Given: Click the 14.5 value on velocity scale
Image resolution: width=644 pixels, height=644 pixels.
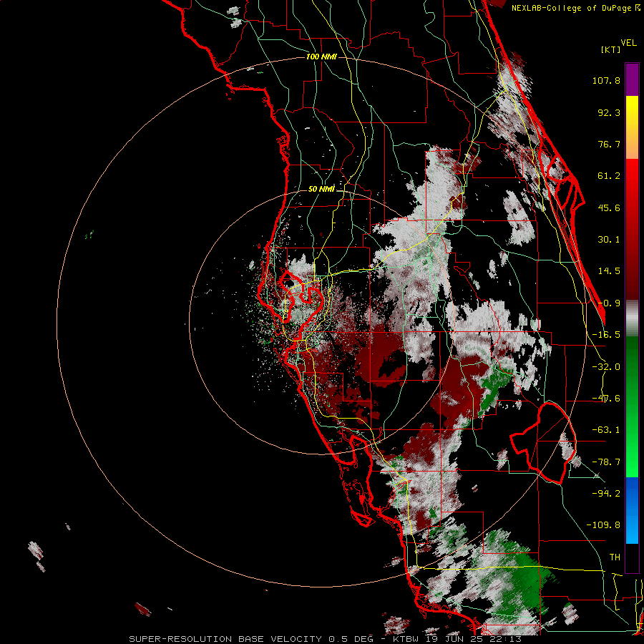Looking at the screenshot, I should pos(609,271).
